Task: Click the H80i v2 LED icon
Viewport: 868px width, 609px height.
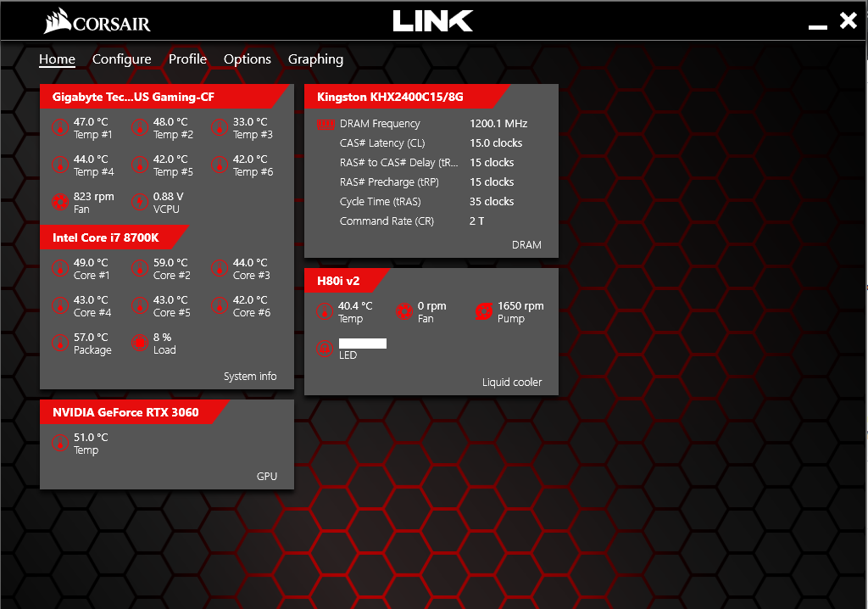Action: (x=325, y=349)
